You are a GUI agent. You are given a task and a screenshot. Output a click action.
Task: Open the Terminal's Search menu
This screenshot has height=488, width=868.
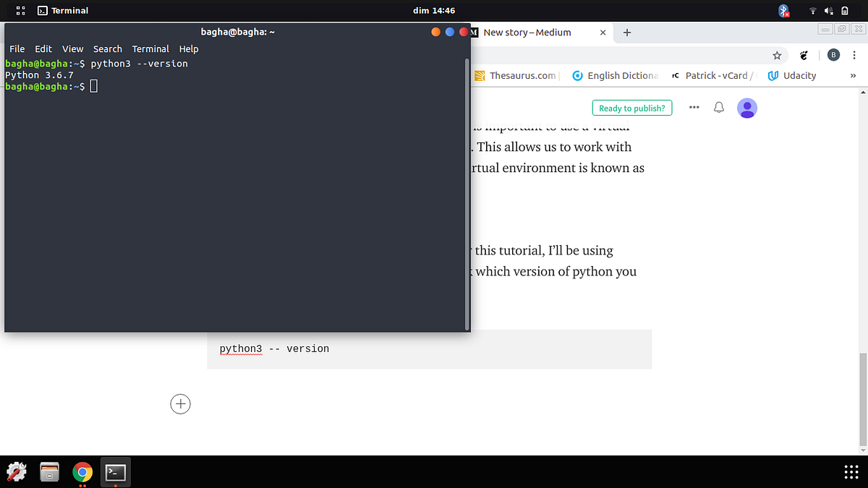click(x=107, y=48)
